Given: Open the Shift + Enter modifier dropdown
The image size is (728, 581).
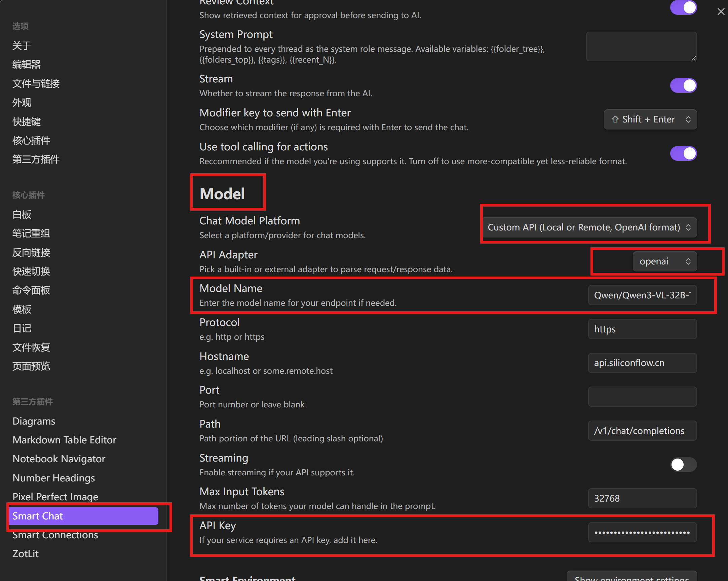Looking at the screenshot, I should [x=650, y=119].
